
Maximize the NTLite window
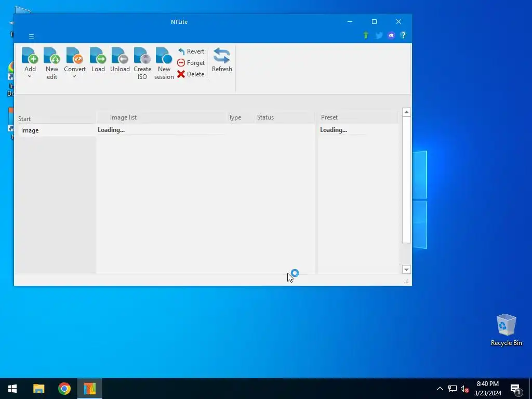[374, 22]
